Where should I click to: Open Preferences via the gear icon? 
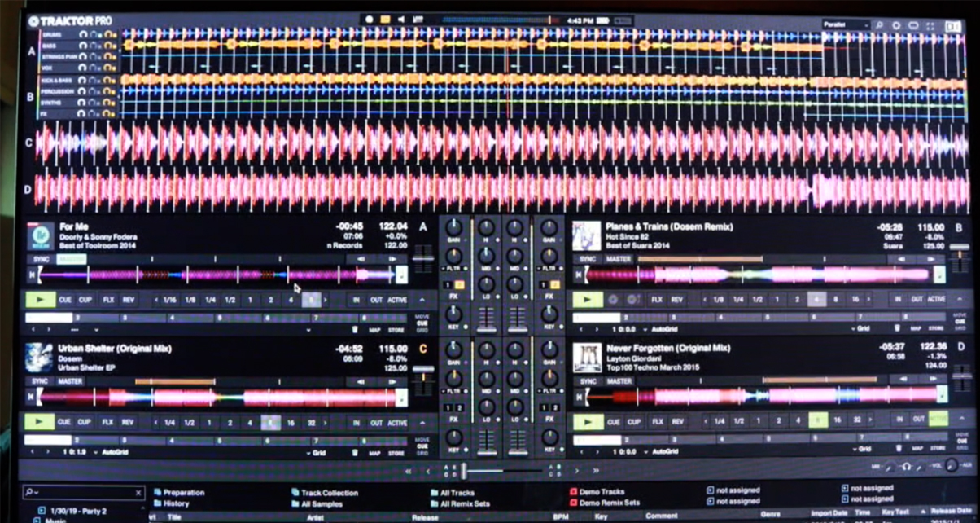(896, 25)
